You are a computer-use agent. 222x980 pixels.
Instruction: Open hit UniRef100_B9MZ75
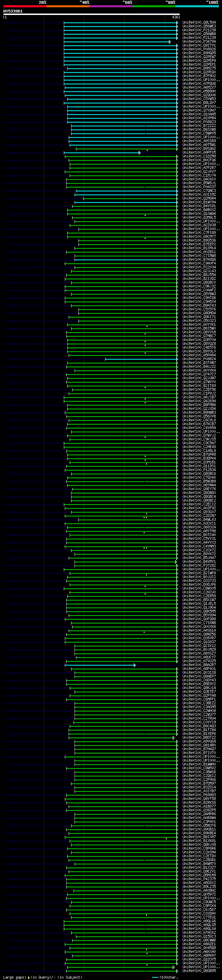[199, 68]
